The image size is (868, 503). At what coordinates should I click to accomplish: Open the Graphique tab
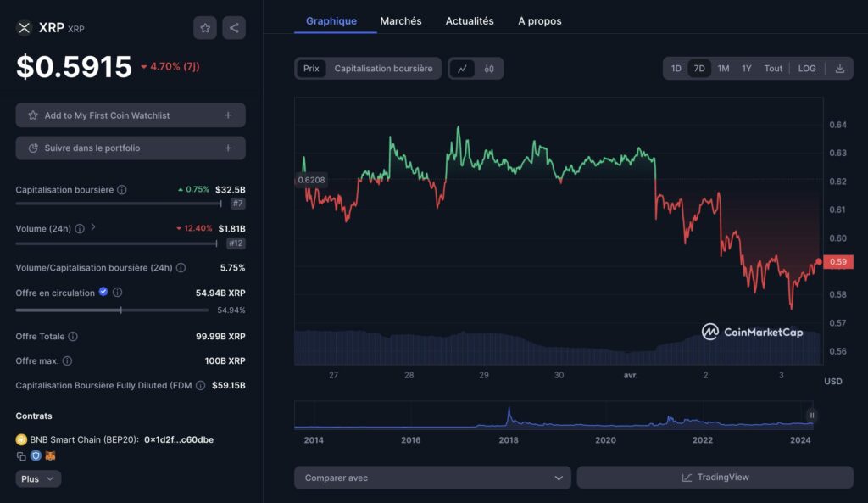(331, 21)
